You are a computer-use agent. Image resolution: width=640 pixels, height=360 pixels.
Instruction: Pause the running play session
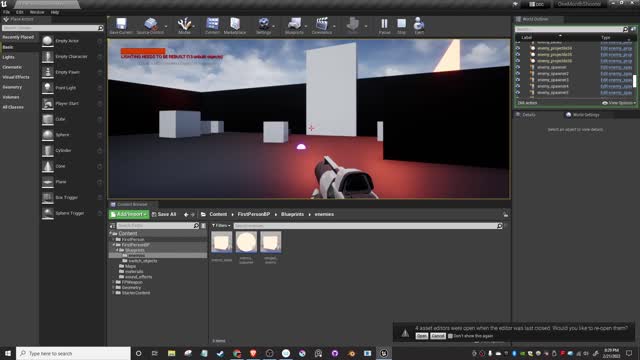[384, 26]
